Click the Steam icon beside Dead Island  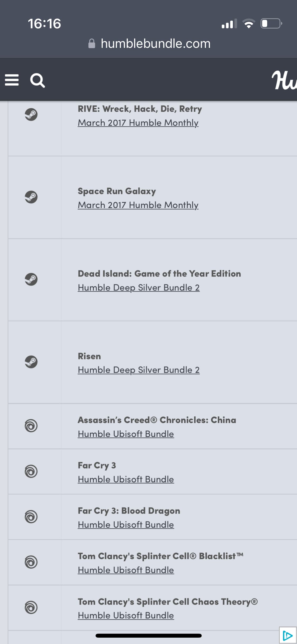pyautogui.click(x=31, y=279)
